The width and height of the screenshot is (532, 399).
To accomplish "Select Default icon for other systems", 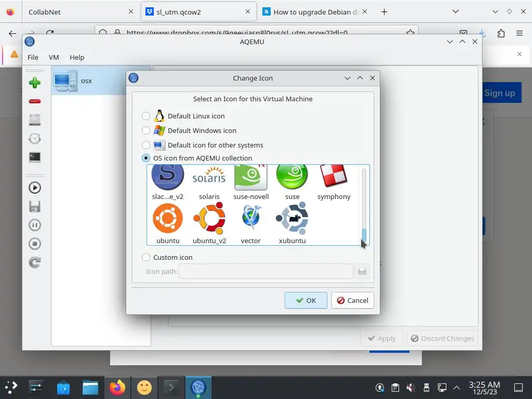I will 146,145.
